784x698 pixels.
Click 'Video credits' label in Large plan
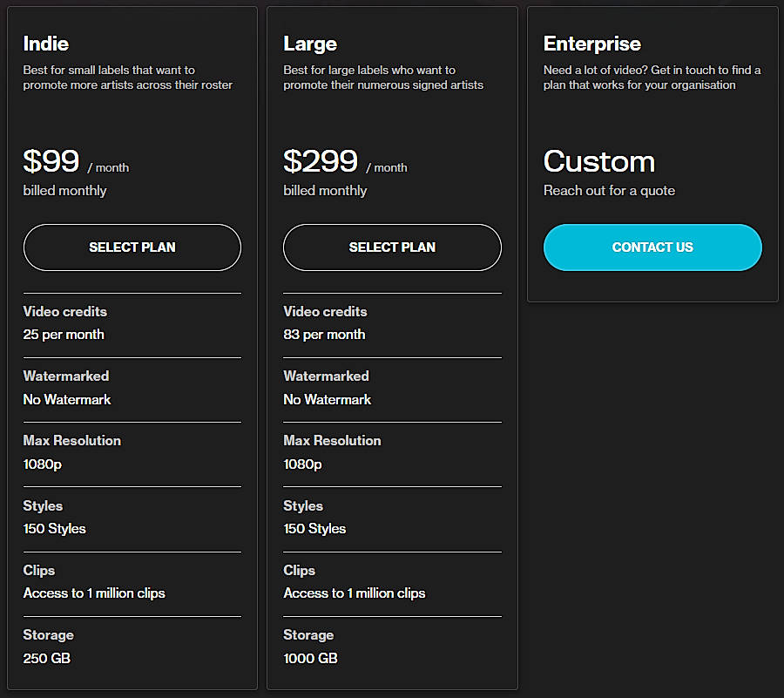[x=325, y=311]
